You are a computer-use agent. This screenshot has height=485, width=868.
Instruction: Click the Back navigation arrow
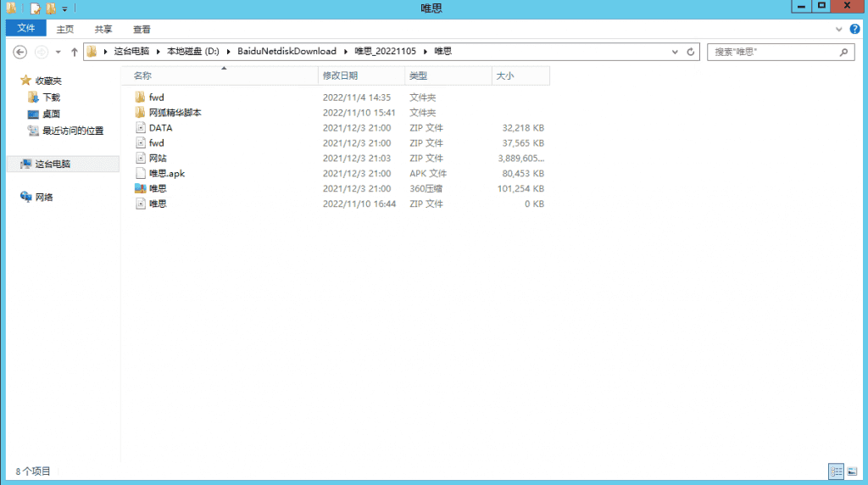pyautogui.click(x=20, y=52)
